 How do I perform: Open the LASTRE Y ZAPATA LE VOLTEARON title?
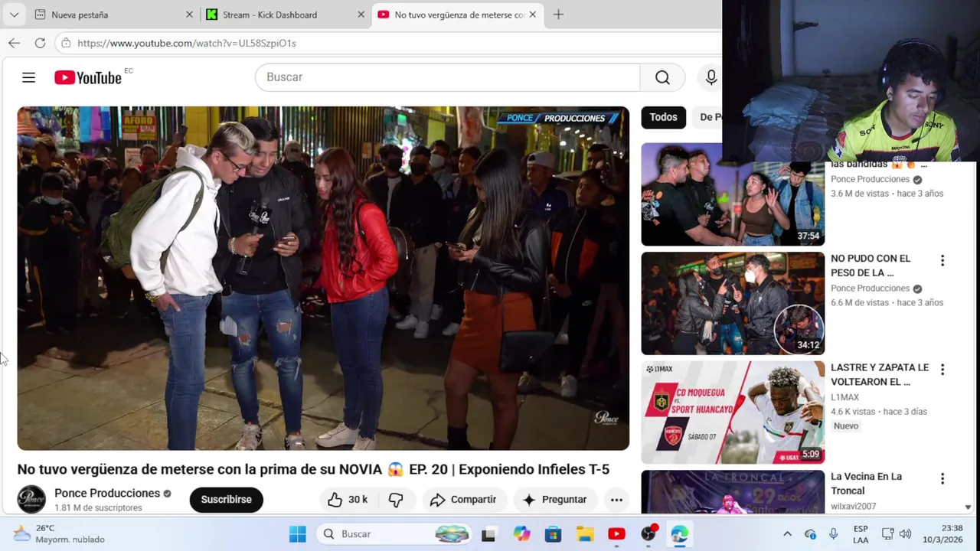(880, 375)
